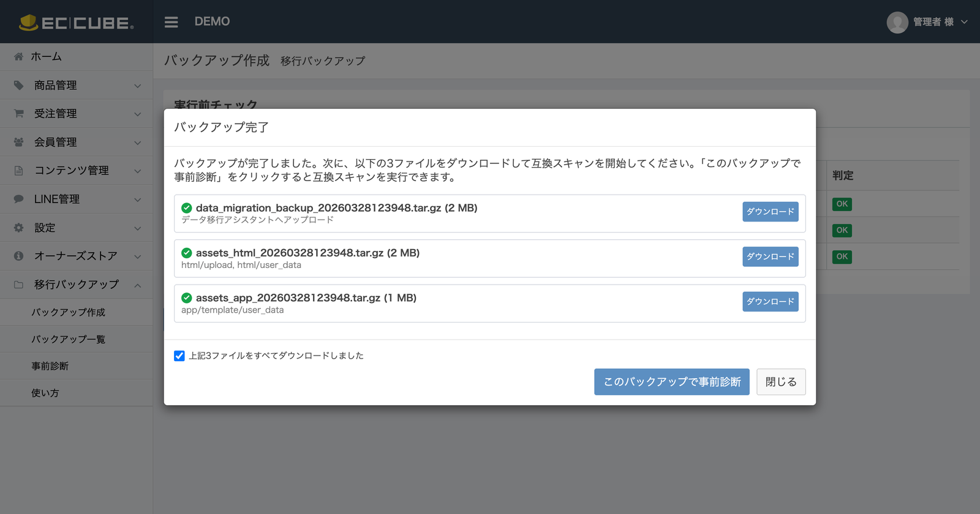Click the オーナーズストア info icon
Viewport: 980px width, 514px height.
coord(18,256)
